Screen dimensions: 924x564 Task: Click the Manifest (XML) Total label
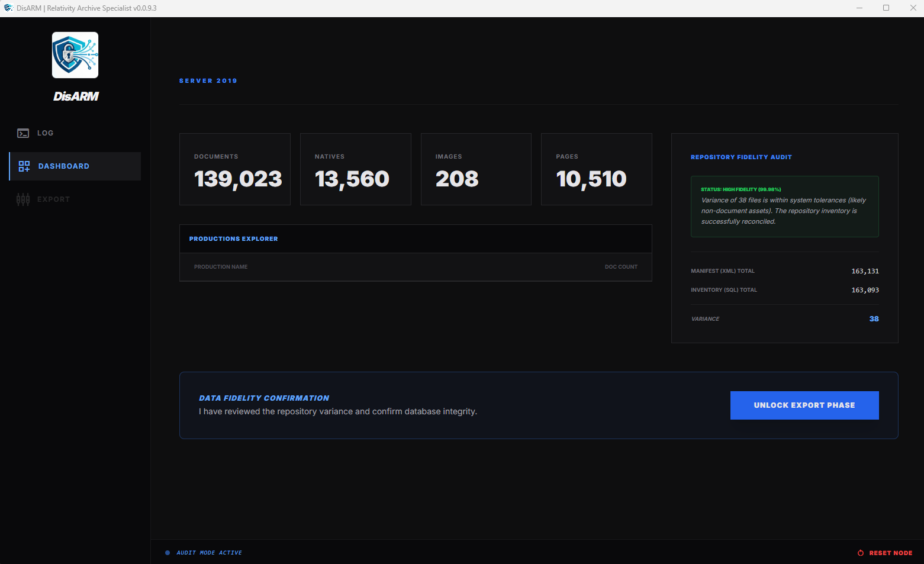723,271
